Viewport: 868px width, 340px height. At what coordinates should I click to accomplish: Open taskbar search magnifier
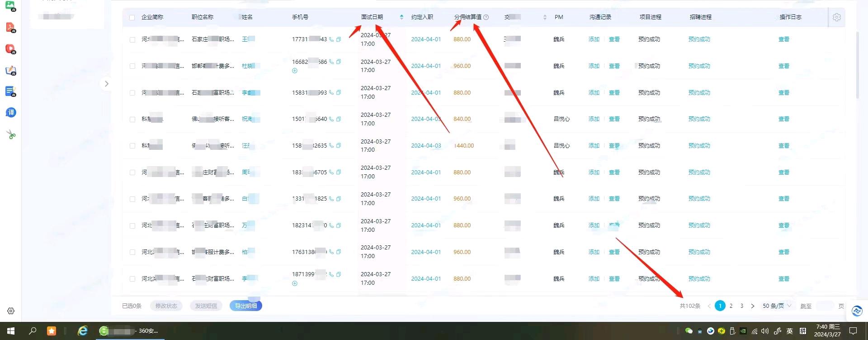[x=33, y=331]
